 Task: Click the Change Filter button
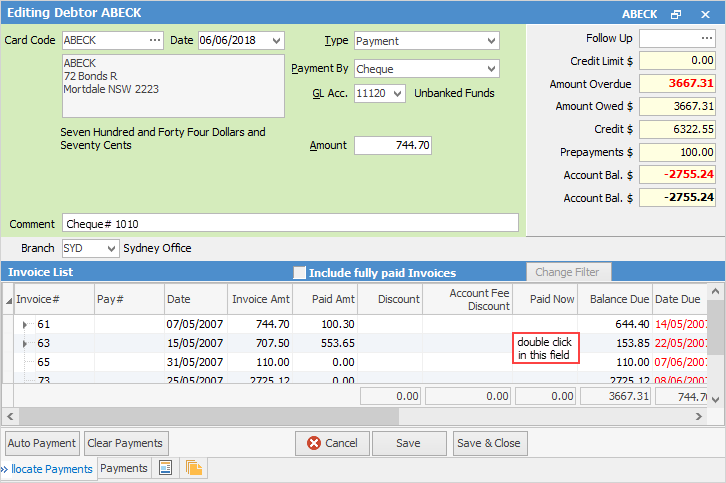point(568,272)
